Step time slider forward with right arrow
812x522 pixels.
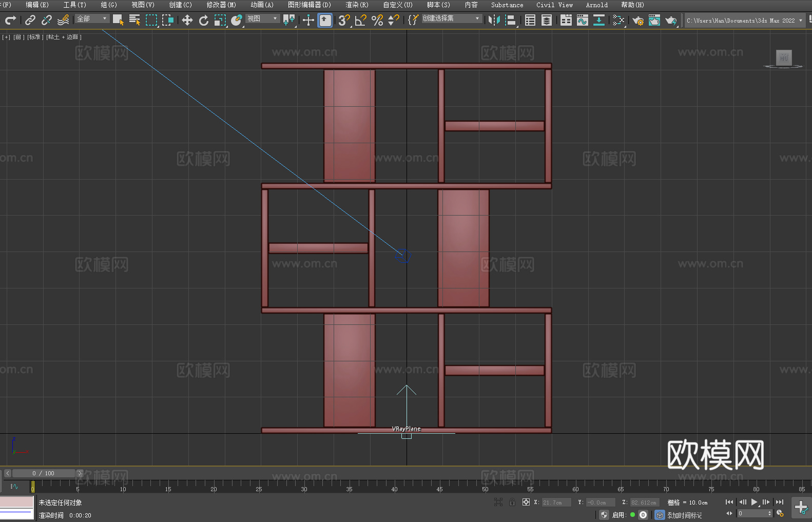click(x=80, y=473)
